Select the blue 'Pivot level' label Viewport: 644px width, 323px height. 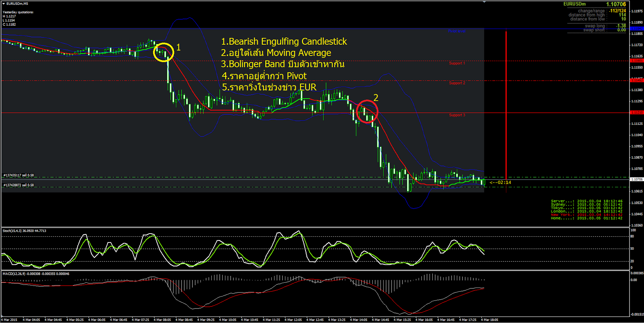point(456,31)
